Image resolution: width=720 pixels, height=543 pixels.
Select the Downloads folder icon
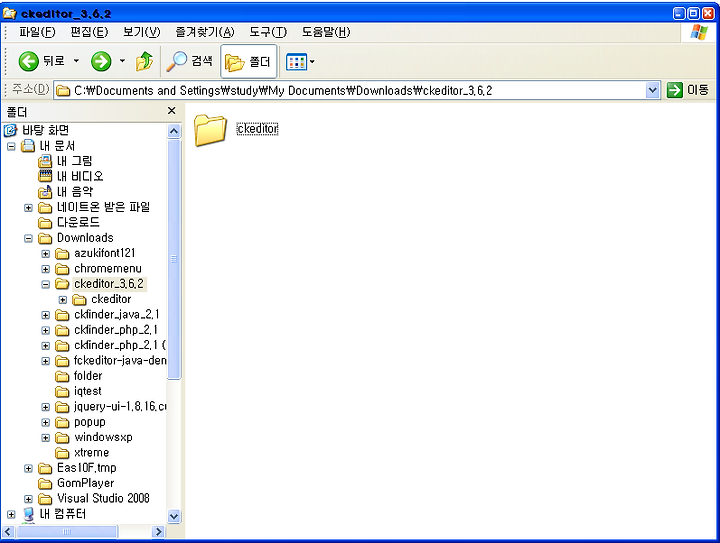click(45, 238)
